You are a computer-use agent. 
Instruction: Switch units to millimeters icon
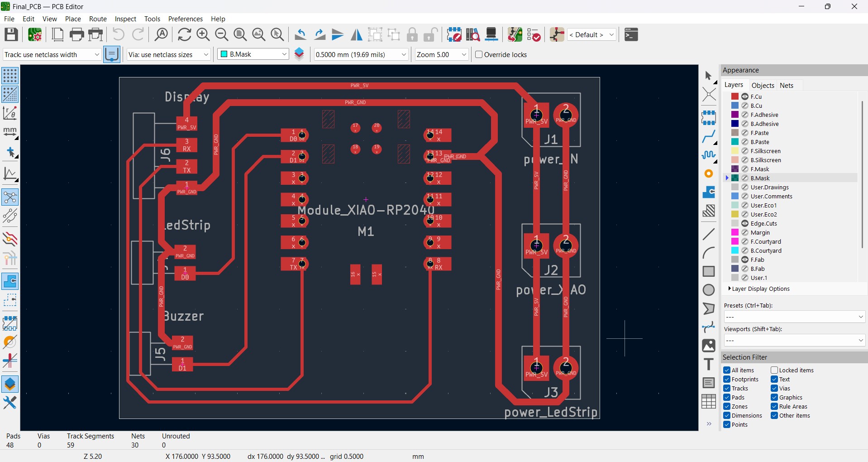coord(10,132)
